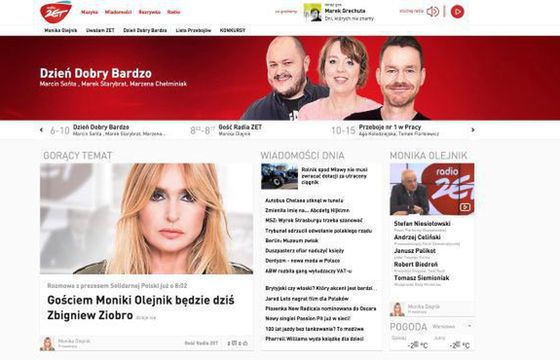Open the Muzyka menu
560x360 pixels.
(x=89, y=12)
